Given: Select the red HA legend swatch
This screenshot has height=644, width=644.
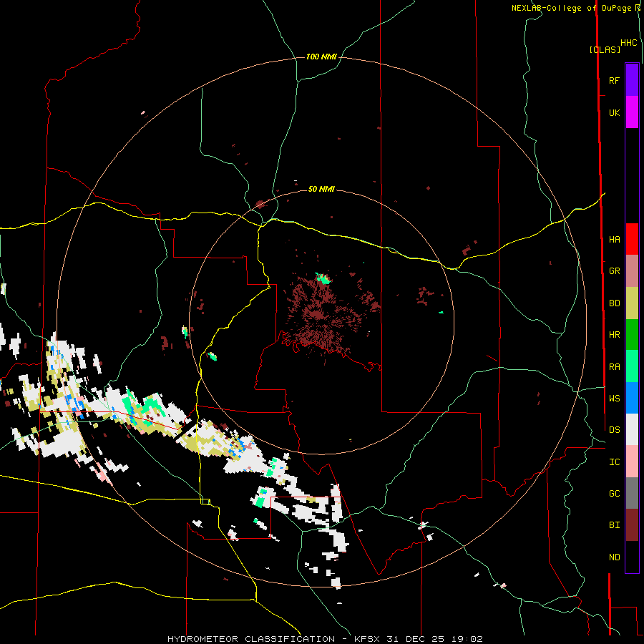Looking at the screenshot, I should [632, 239].
